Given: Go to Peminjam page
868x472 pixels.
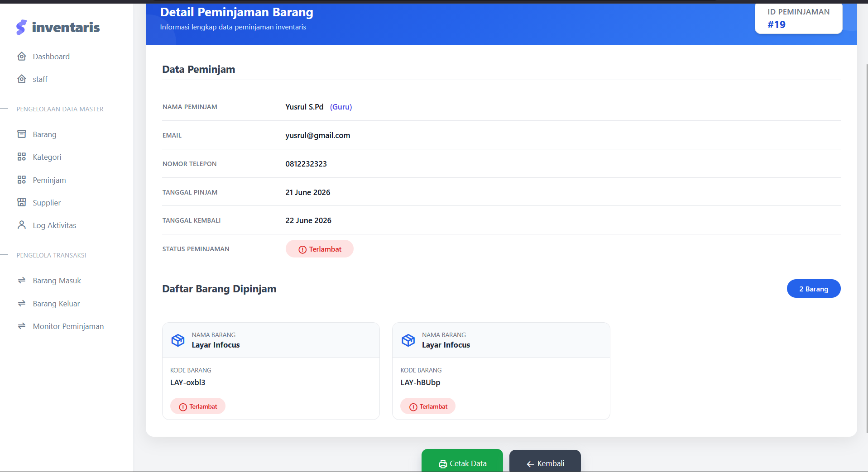Looking at the screenshot, I should (x=49, y=180).
